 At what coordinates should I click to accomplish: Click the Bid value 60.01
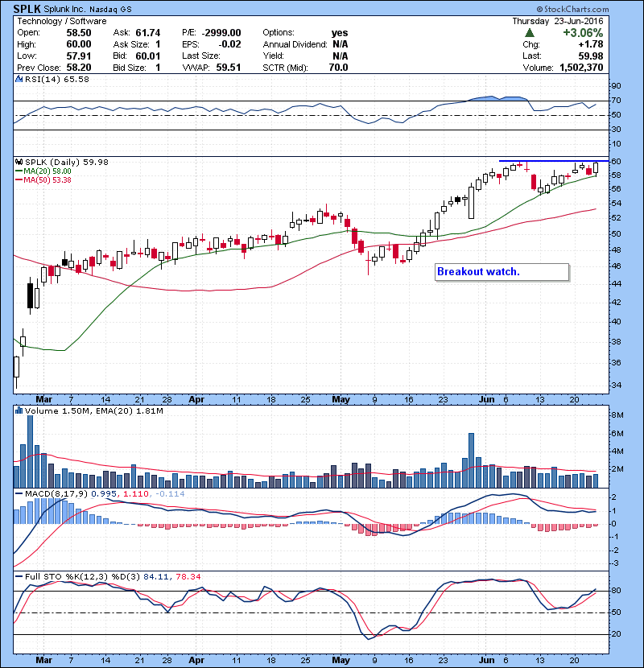(148, 56)
